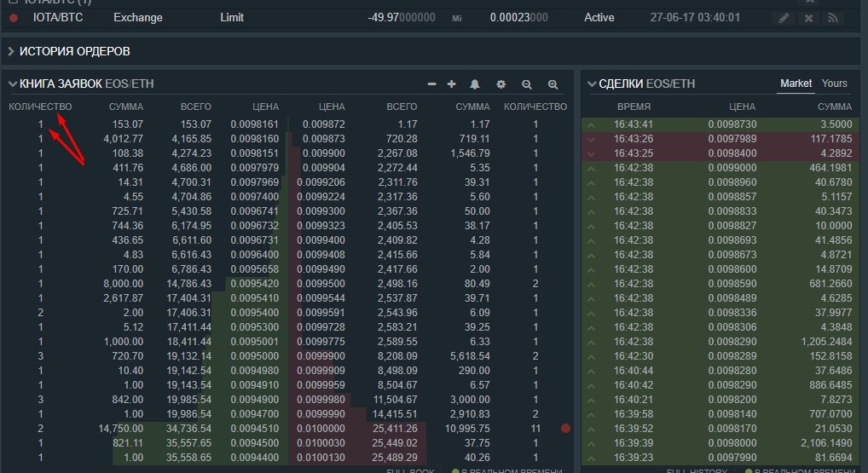Click the IOTA/BTC pair name in the orders row

(58, 18)
